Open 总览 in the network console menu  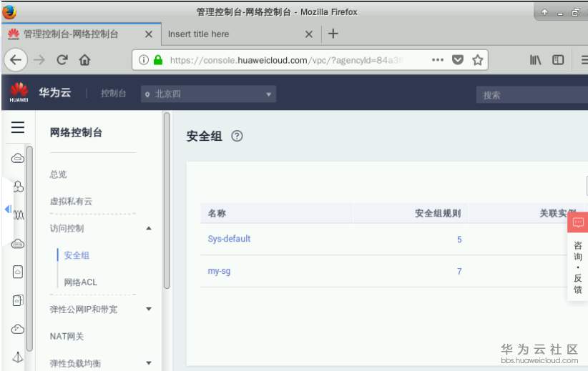click(58, 174)
